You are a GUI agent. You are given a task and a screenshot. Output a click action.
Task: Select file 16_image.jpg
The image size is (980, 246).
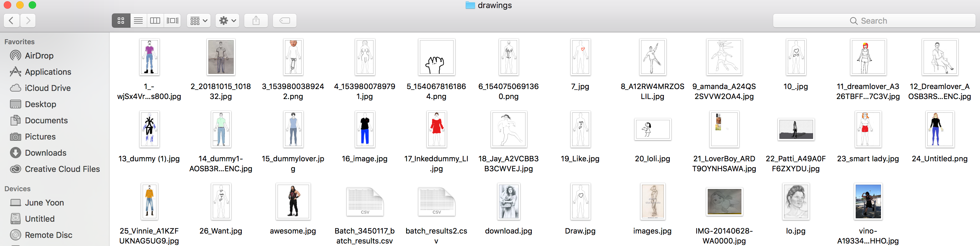365,129
